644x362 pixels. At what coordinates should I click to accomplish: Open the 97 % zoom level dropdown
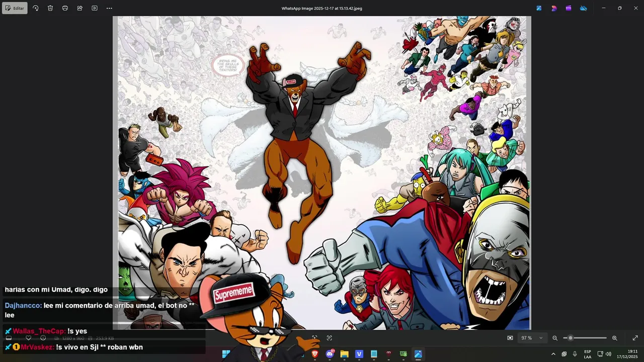[532, 338]
